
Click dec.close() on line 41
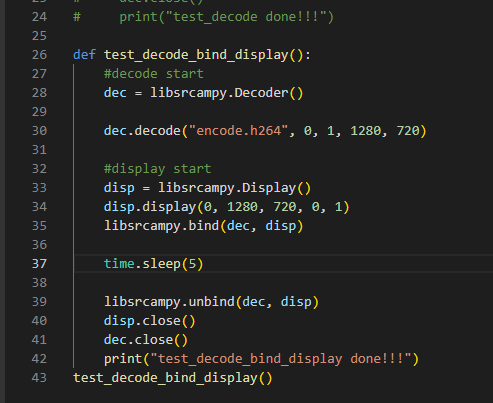tap(146, 340)
